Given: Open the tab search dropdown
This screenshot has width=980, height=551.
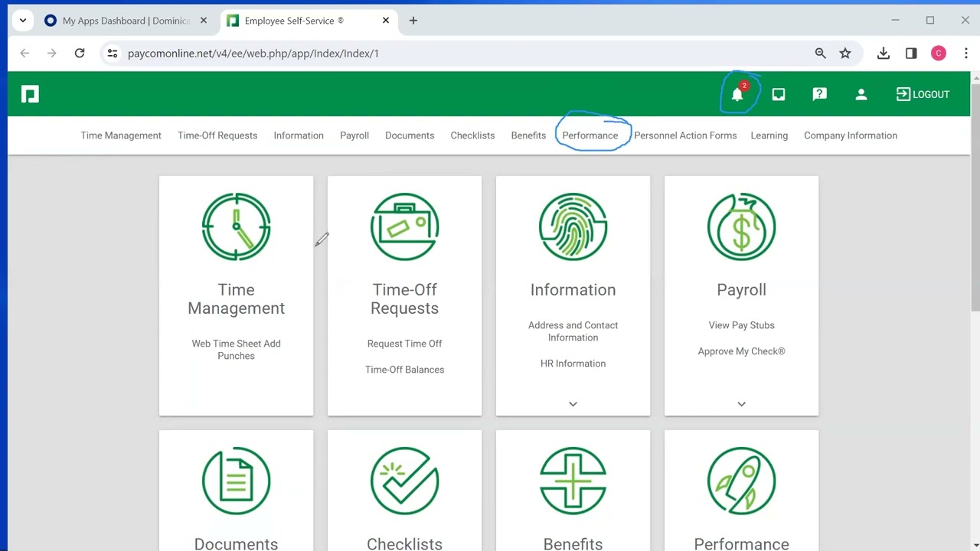Looking at the screenshot, I should point(23,21).
